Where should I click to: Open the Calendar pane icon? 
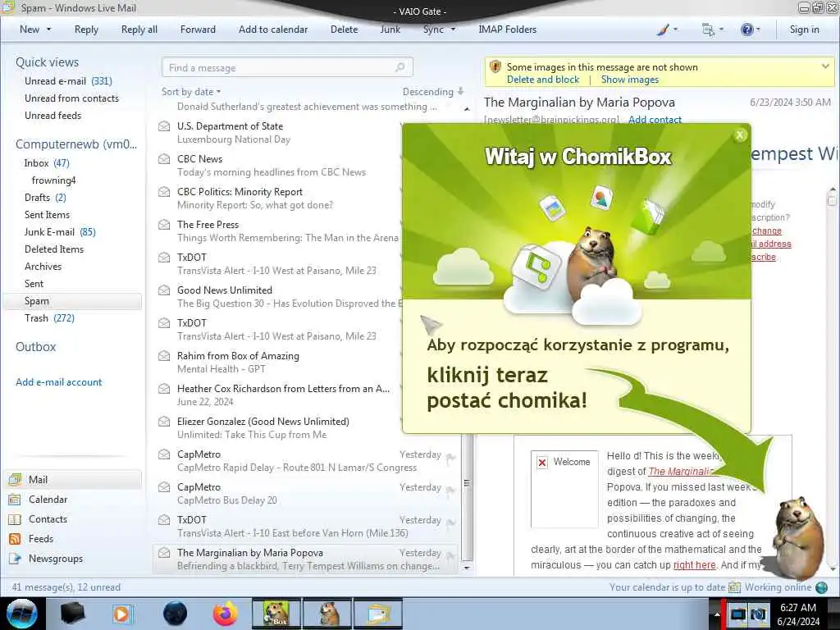[x=15, y=500]
